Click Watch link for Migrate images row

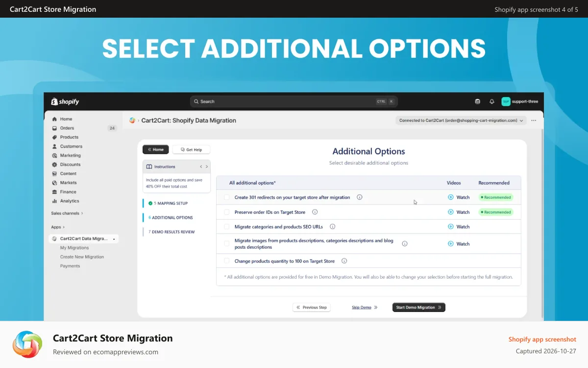click(463, 243)
